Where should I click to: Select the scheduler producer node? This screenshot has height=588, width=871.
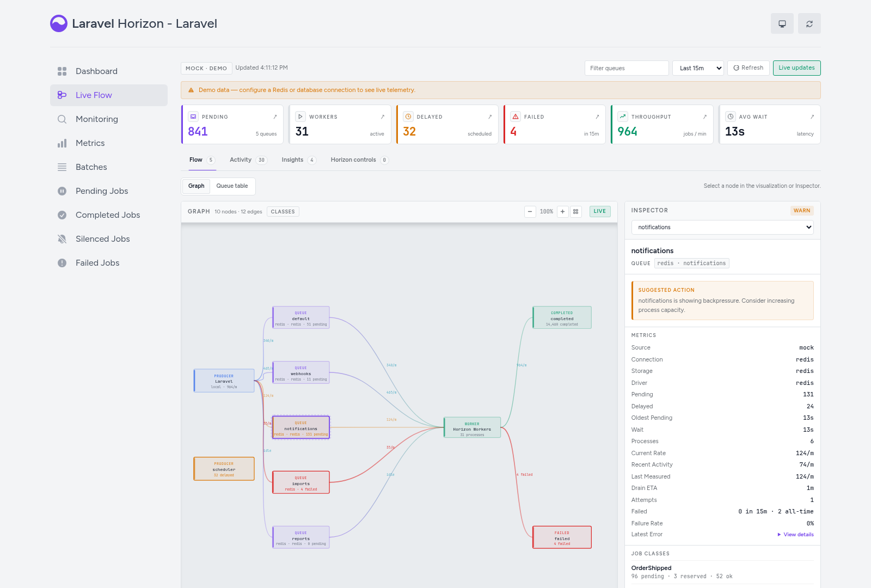click(224, 469)
